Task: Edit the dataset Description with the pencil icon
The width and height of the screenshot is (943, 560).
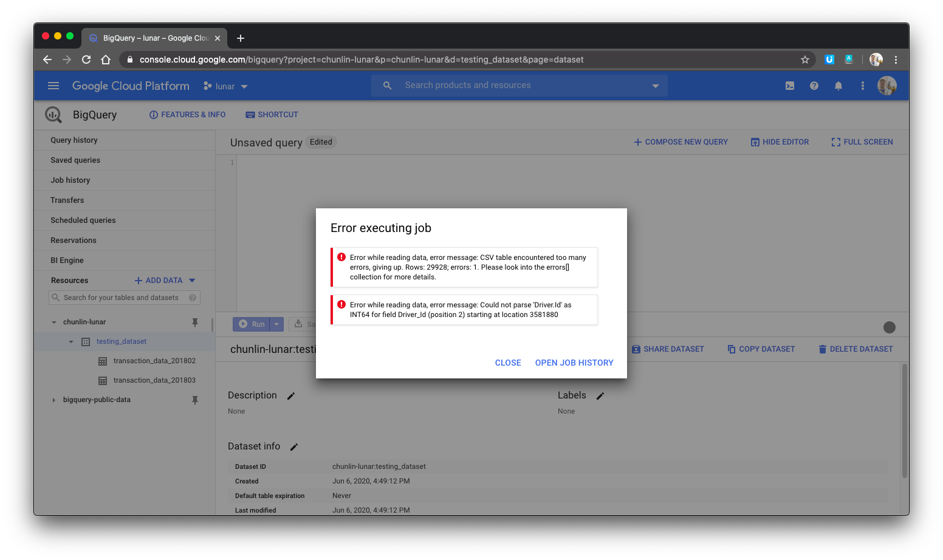Action: 290,395
